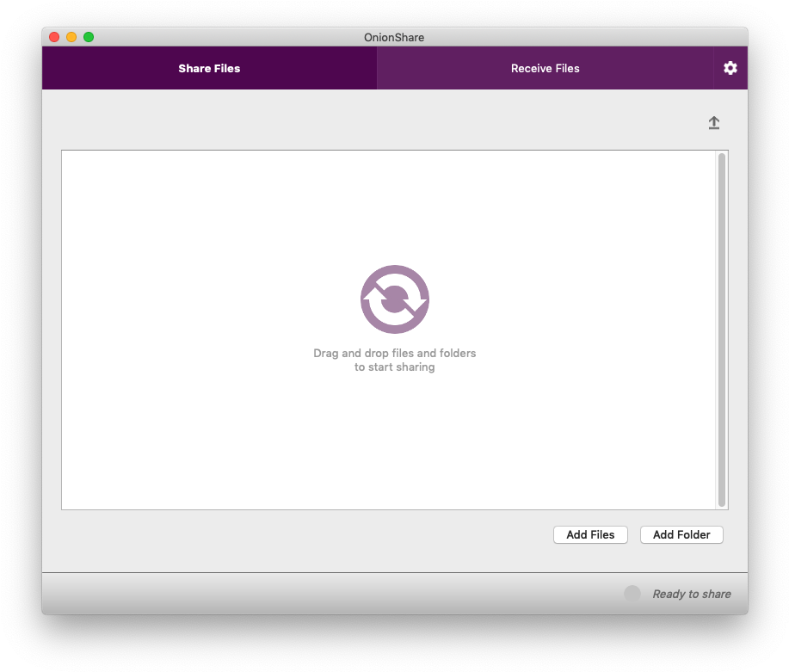Open the Receive Files tab

pyautogui.click(x=545, y=69)
